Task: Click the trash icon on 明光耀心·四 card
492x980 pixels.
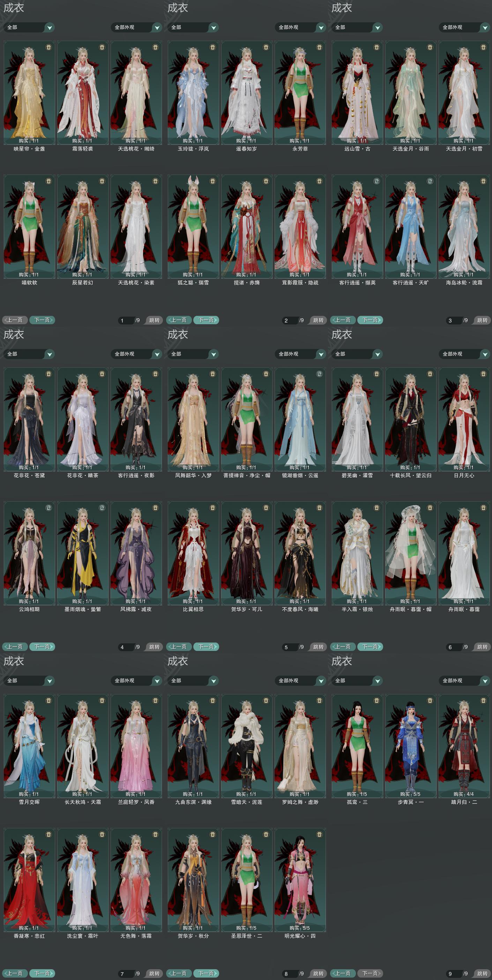Action: click(x=319, y=834)
